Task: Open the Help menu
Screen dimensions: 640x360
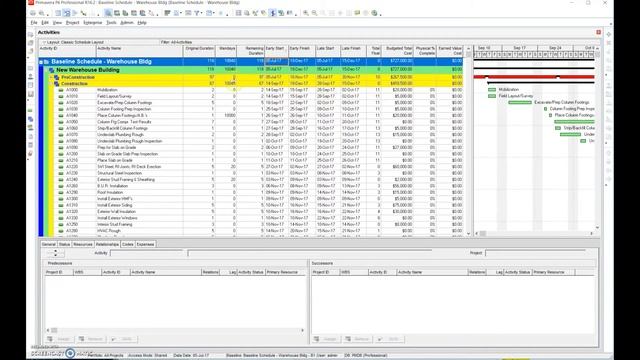Action: pyautogui.click(x=142, y=23)
